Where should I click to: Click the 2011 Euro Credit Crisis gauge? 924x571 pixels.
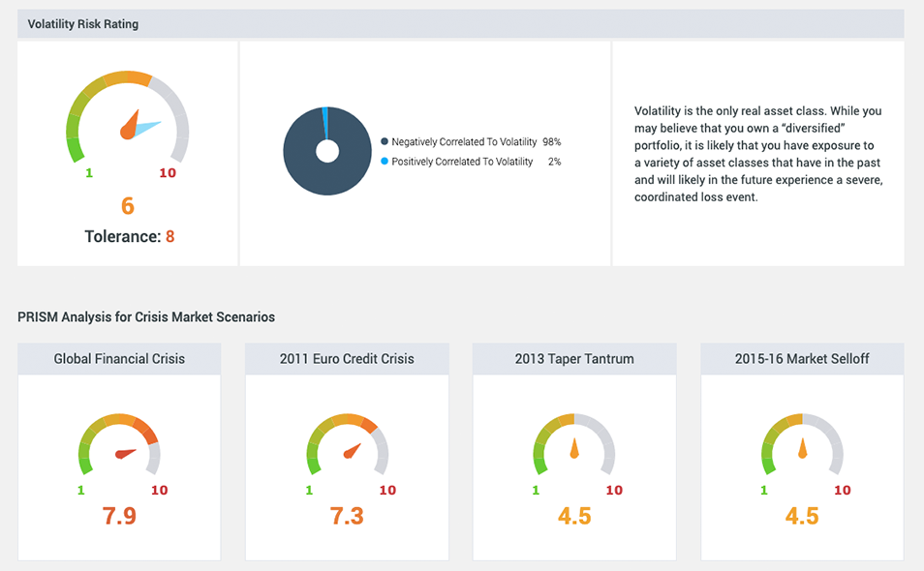pyautogui.click(x=346, y=448)
